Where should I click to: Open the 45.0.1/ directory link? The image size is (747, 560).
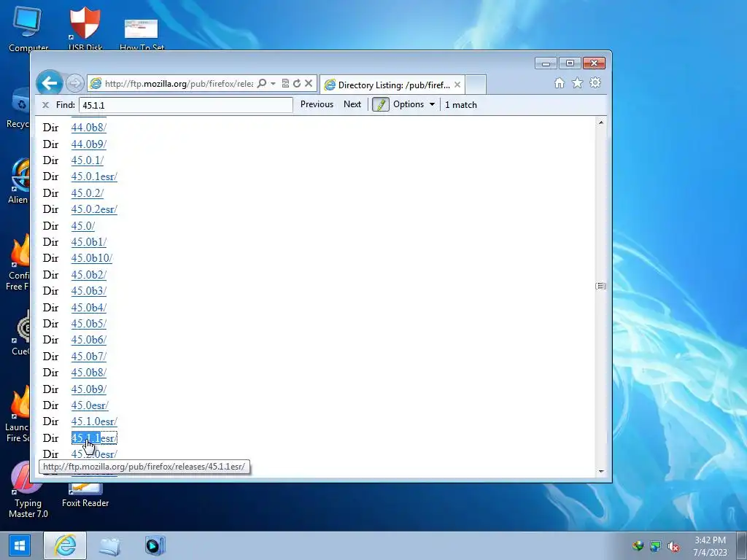click(x=88, y=160)
